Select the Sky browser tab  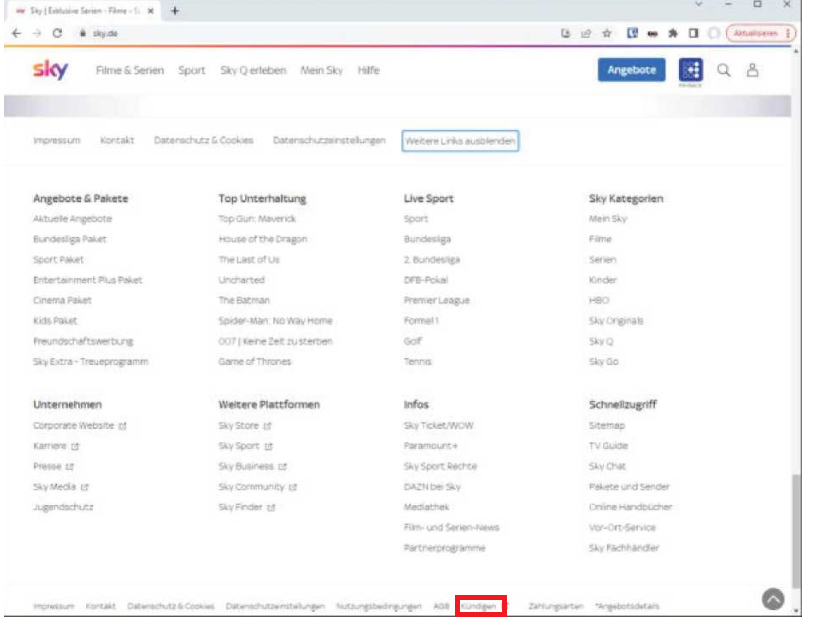[x=83, y=10]
